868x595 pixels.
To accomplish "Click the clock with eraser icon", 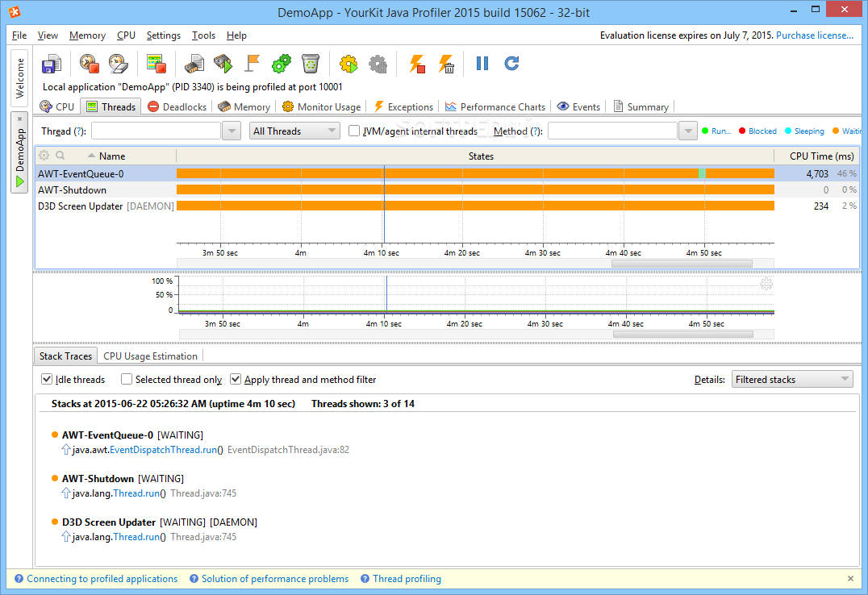I will 119,64.
